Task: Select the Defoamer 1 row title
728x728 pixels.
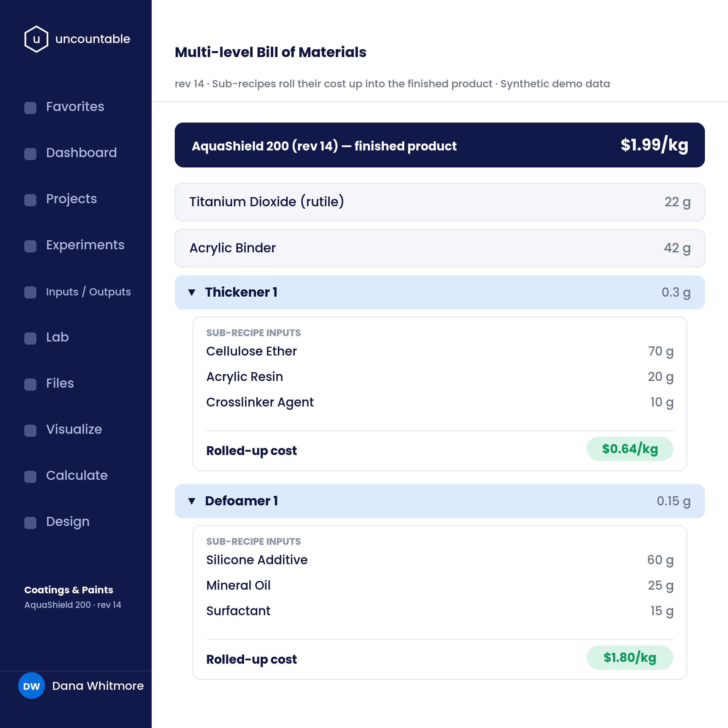Action: pos(241,501)
